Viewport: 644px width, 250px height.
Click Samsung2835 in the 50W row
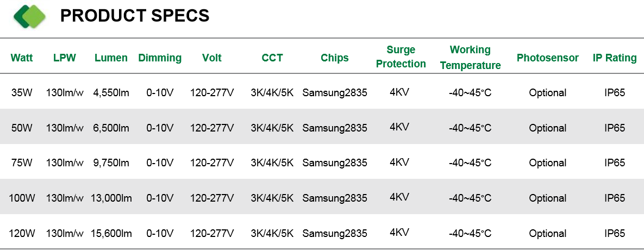[x=335, y=128]
